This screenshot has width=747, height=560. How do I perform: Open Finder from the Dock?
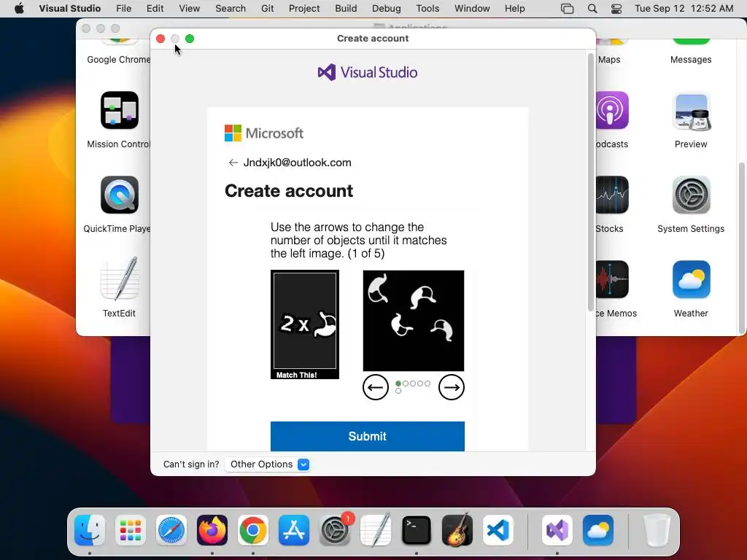90,530
